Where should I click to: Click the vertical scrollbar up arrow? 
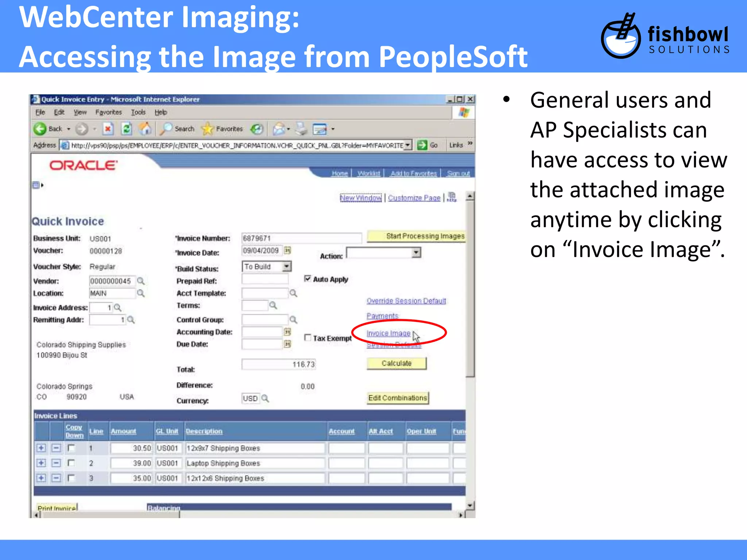point(470,197)
